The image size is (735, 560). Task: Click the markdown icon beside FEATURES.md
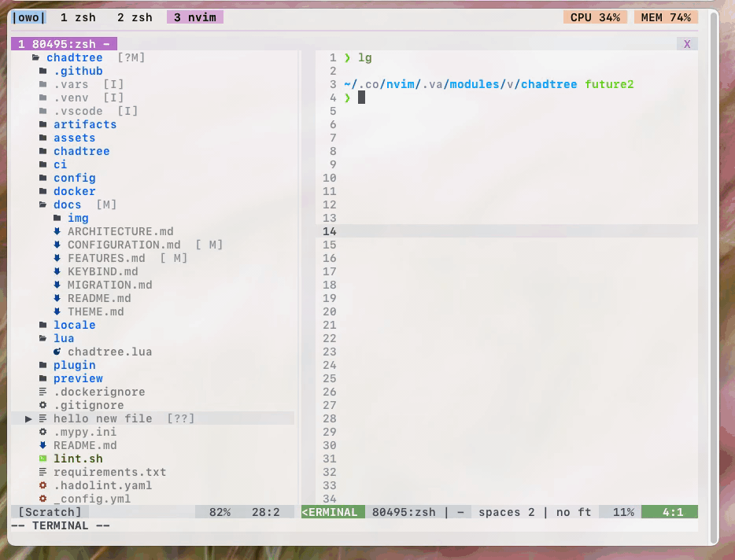point(57,258)
